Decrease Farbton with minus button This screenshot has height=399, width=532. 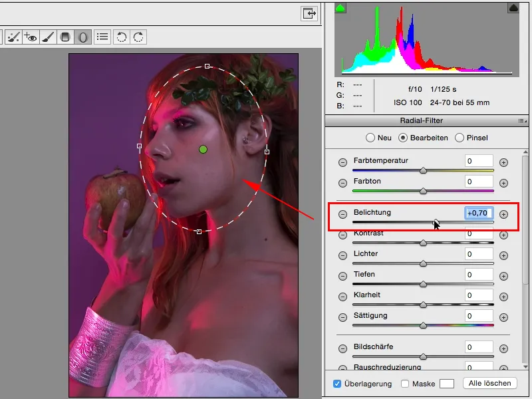pos(342,184)
